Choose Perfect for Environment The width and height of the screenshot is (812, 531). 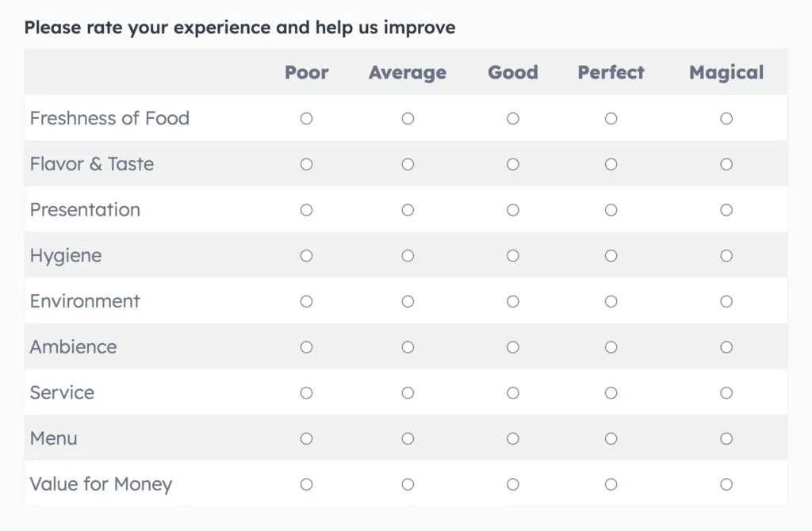pyautogui.click(x=611, y=302)
